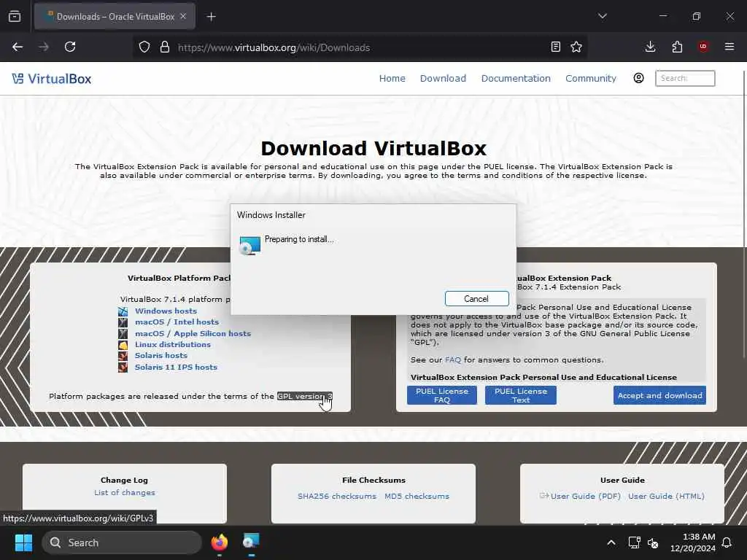
Task: Close the Downloads – Oracle VirtualBox tab
Action: pyautogui.click(x=183, y=17)
